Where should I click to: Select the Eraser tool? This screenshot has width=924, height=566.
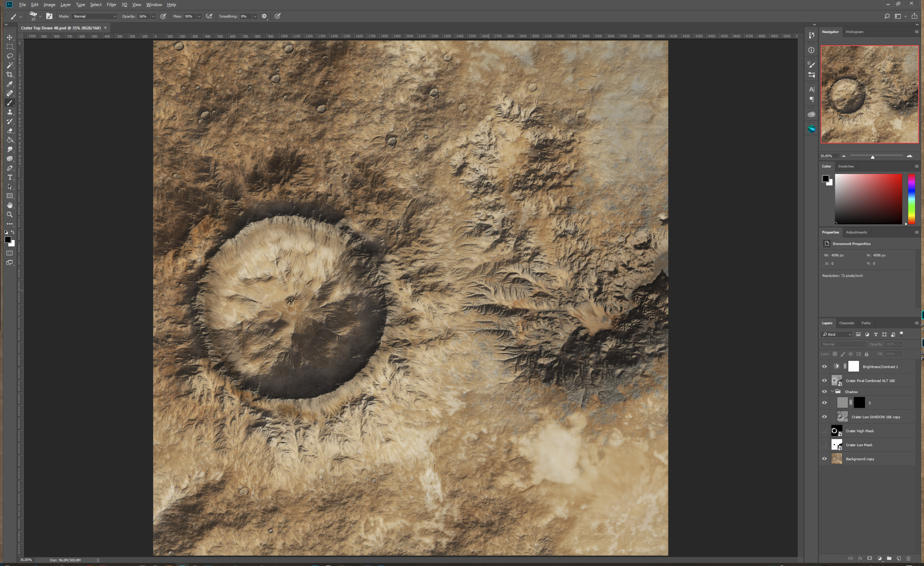10,131
